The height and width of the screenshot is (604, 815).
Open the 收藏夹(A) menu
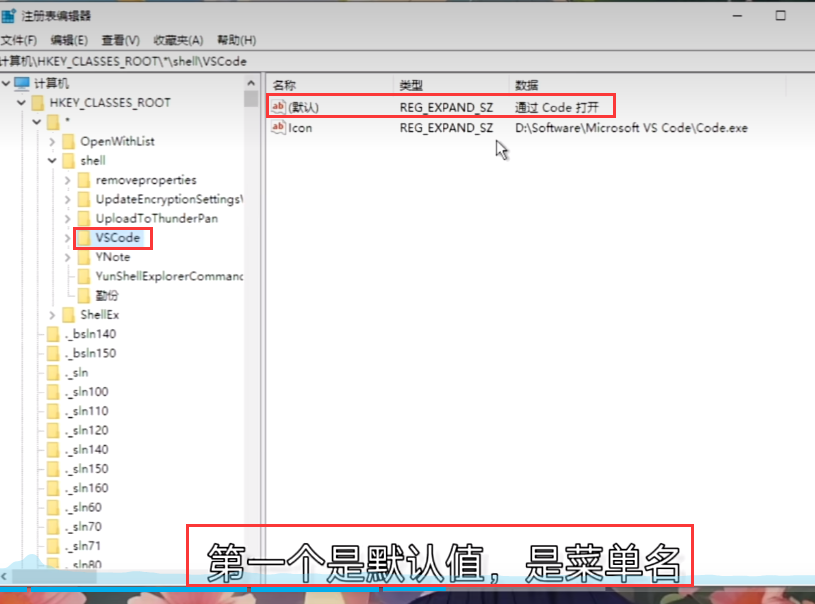(178, 40)
